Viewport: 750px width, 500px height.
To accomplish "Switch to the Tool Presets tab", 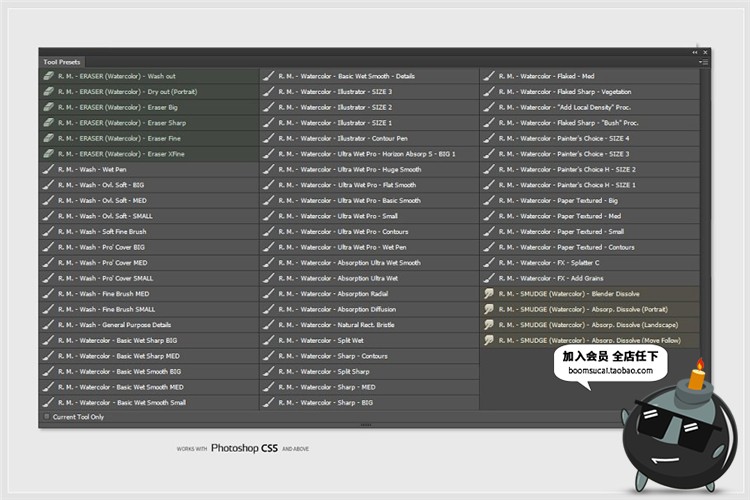I will tap(60, 62).
